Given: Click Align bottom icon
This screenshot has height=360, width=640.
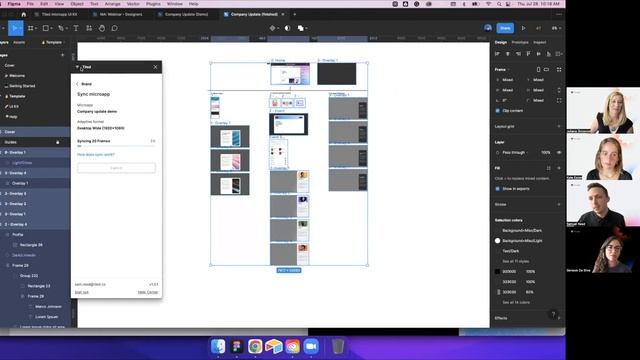Looking at the screenshot, I should (549, 54).
